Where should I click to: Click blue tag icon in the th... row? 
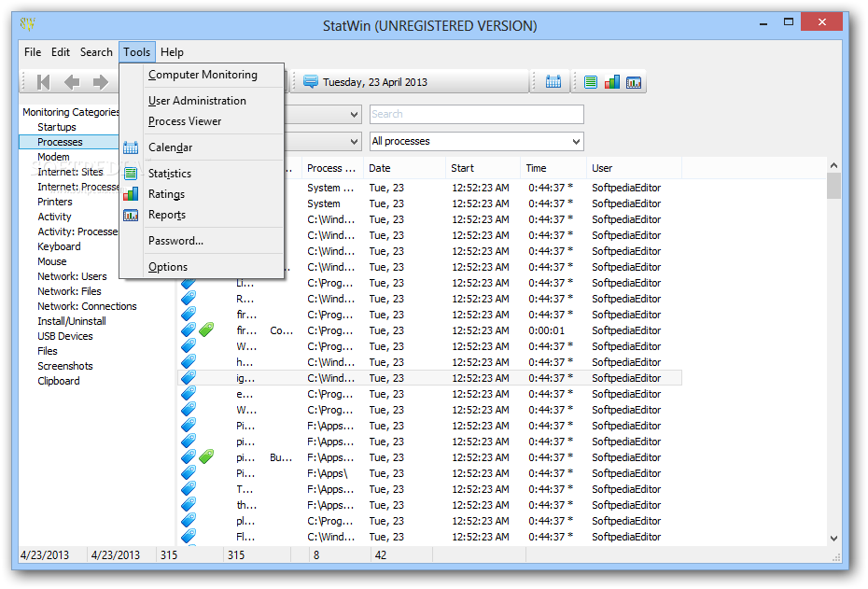pos(189,504)
